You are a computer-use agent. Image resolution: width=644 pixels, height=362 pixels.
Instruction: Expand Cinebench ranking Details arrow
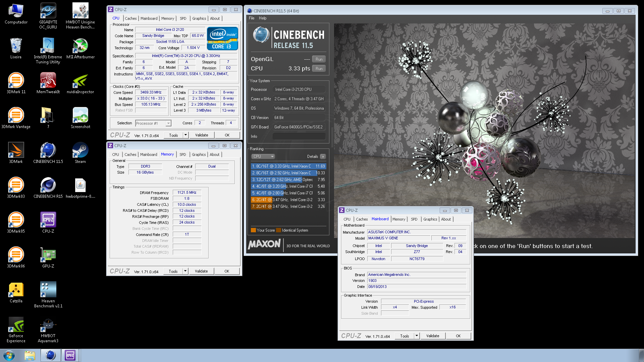point(323,157)
